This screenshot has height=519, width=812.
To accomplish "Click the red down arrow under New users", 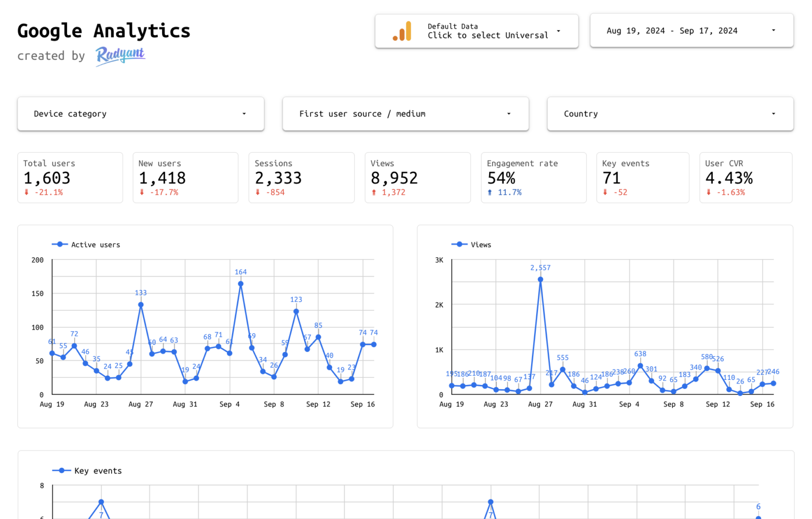I will pyautogui.click(x=142, y=193).
